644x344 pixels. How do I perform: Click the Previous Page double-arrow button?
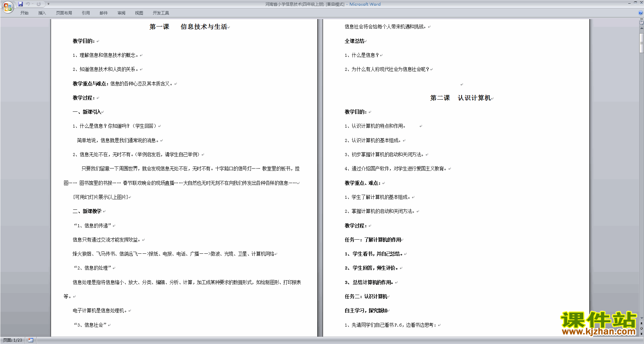click(x=642, y=323)
